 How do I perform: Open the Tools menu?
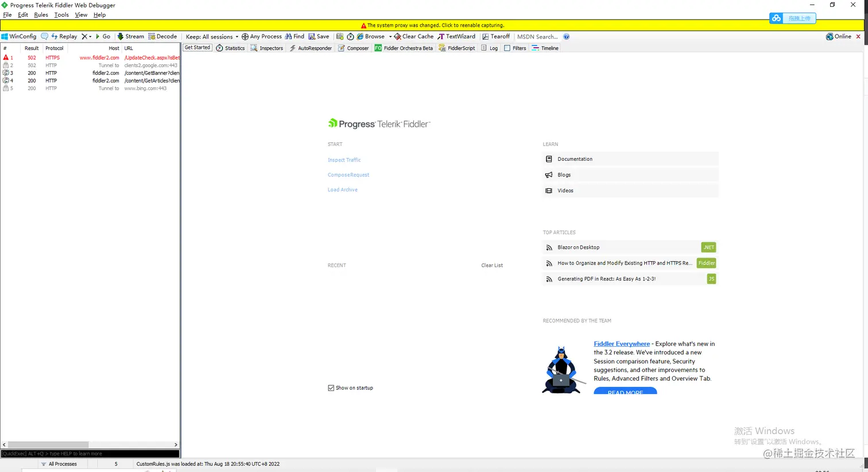coord(61,15)
